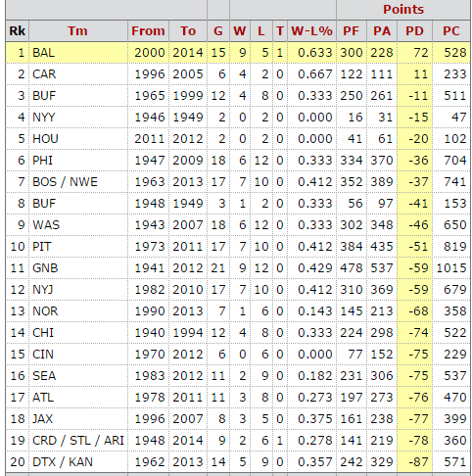Click From year 1940 in CHI row
The height and width of the screenshot is (476, 472).
150,333
